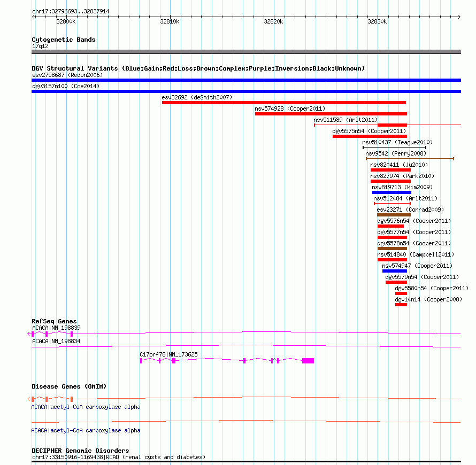The width and height of the screenshot is (476, 465).
Task: Click the esv2758687 (Redon2006) gain bar
Action: click(x=246, y=80)
